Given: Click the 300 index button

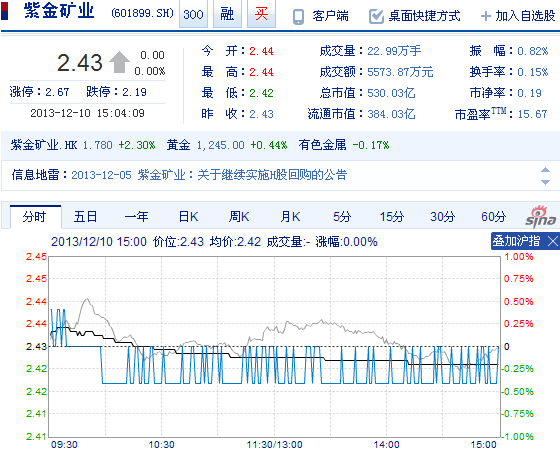Looking at the screenshot, I should pos(193,14).
